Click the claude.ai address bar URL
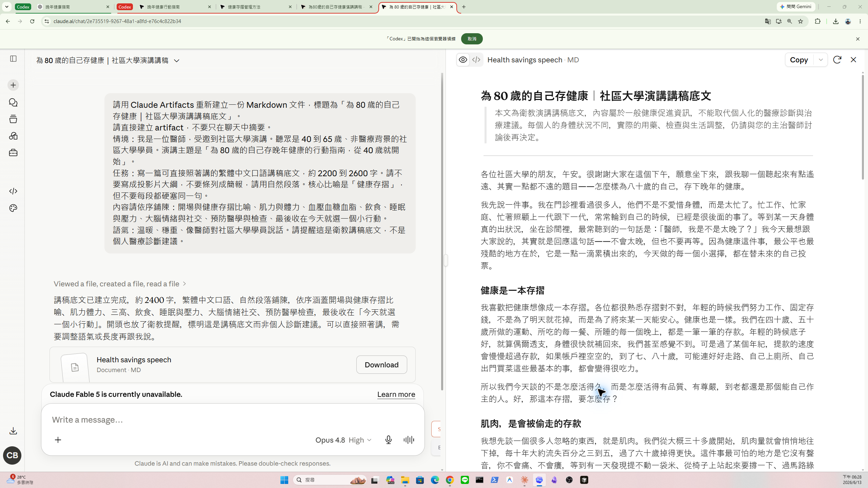 click(x=117, y=21)
